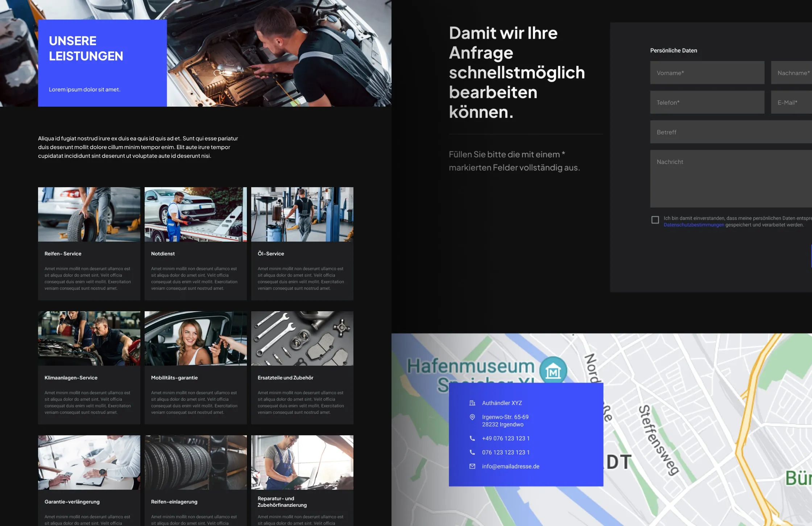Viewport: 812px width, 526px height.
Task: Click the phone icon next to 076 123 123 123 1
Action: click(472, 452)
